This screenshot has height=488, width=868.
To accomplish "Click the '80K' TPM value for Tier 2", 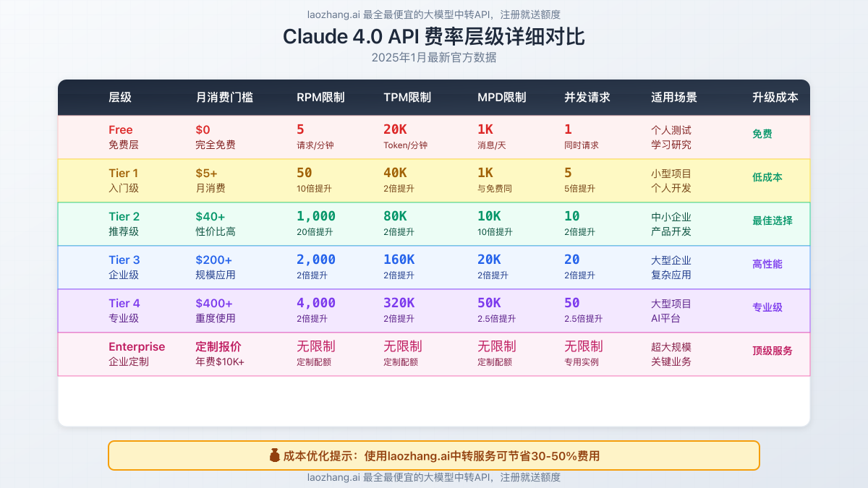I will (395, 216).
